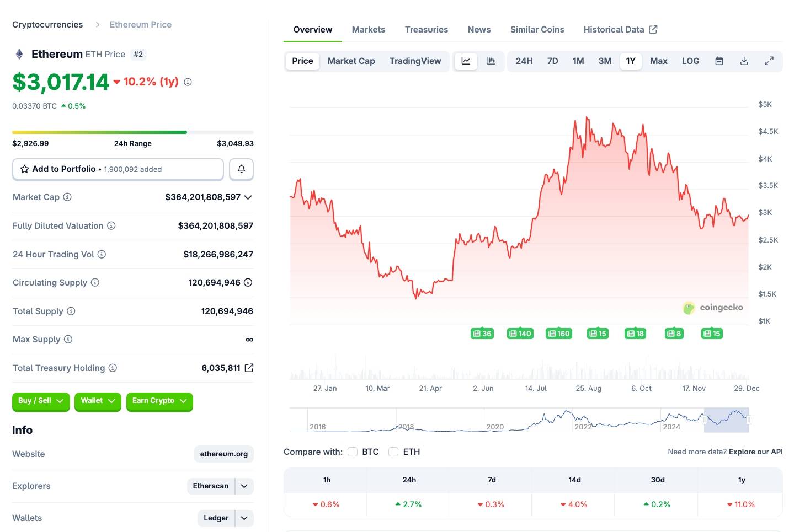The width and height of the screenshot is (789, 532).
Task: Select the line chart view icon
Action: (466, 61)
